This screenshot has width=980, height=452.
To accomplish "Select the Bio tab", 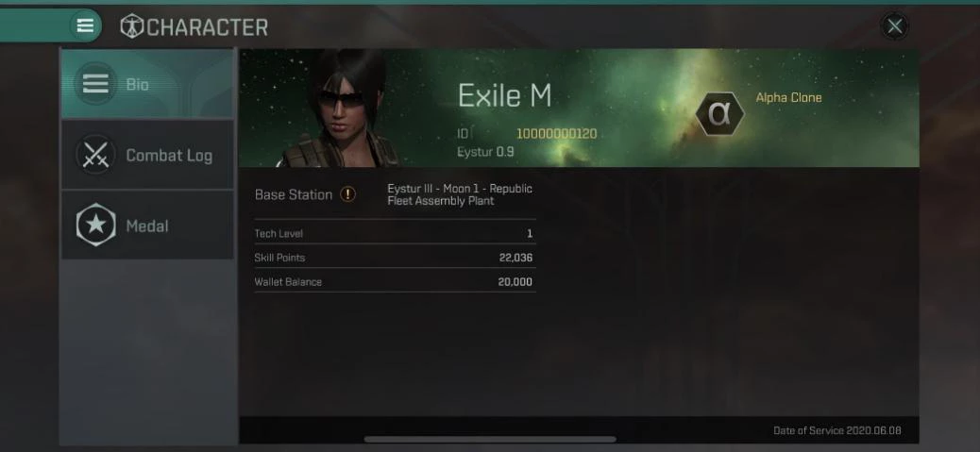I will point(147,84).
